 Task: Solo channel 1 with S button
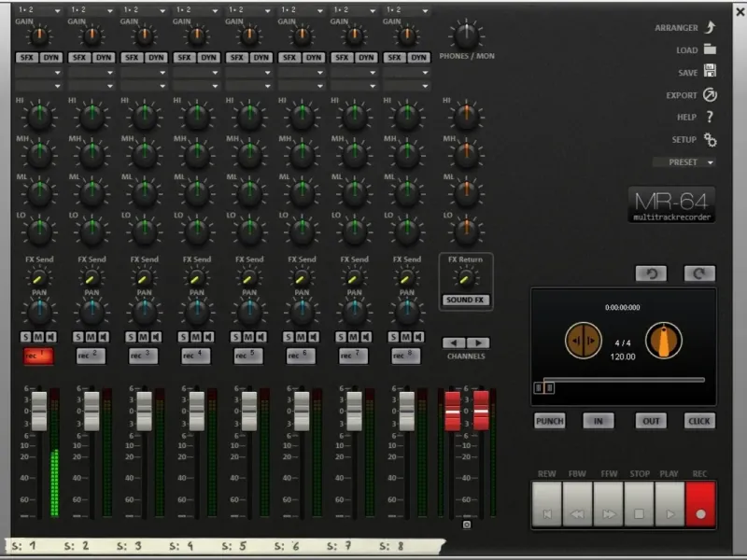tap(26, 337)
